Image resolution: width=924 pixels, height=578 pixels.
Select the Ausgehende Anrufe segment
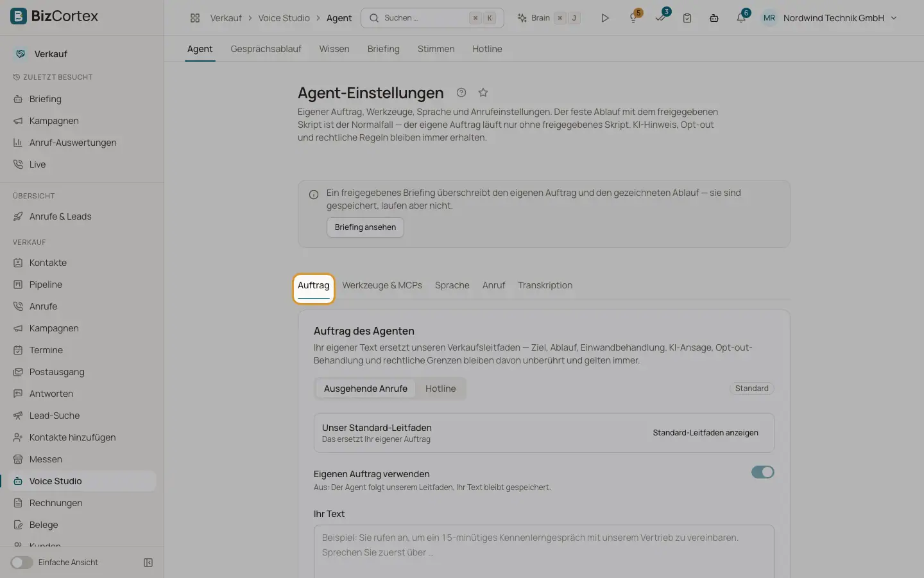click(366, 389)
